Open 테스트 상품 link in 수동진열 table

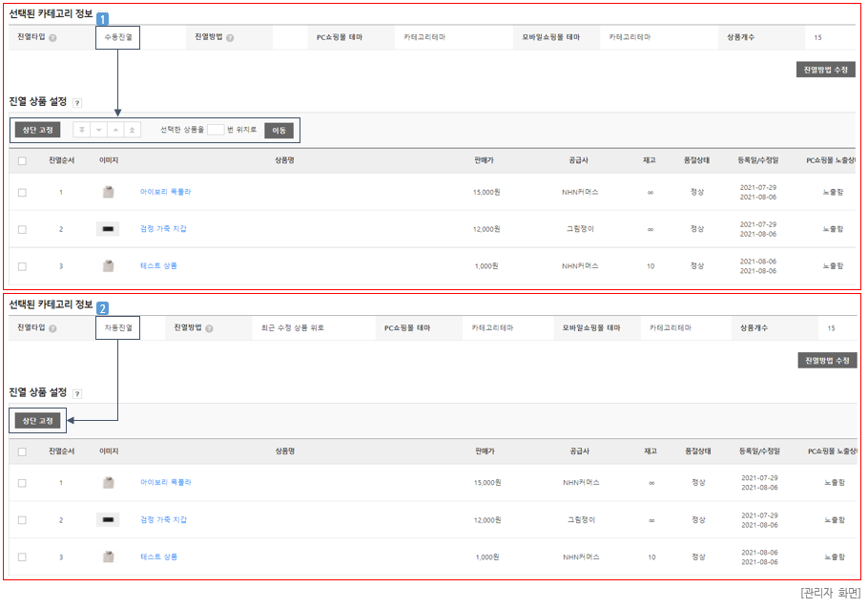click(x=158, y=265)
